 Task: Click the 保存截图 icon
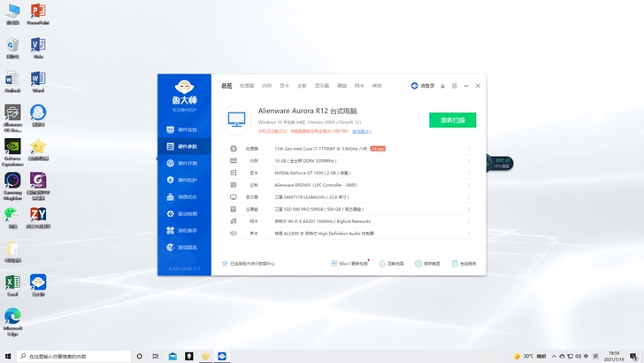[419, 263]
